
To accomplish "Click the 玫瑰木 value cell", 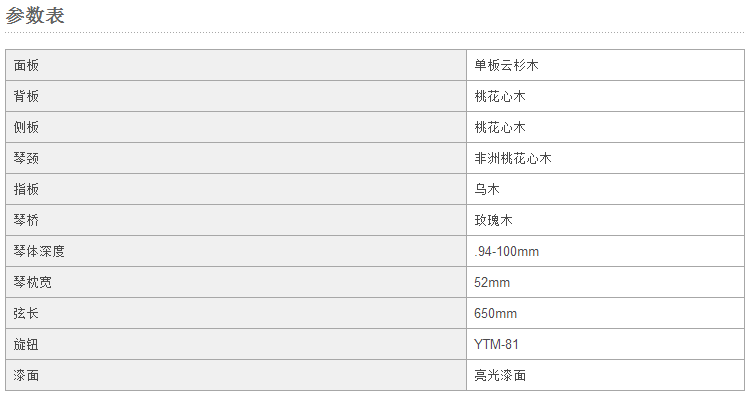I will (x=605, y=220).
